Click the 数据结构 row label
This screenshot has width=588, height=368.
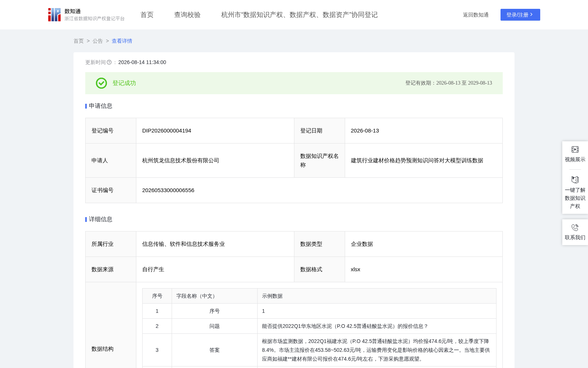pyautogui.click(x=103, y=349)
